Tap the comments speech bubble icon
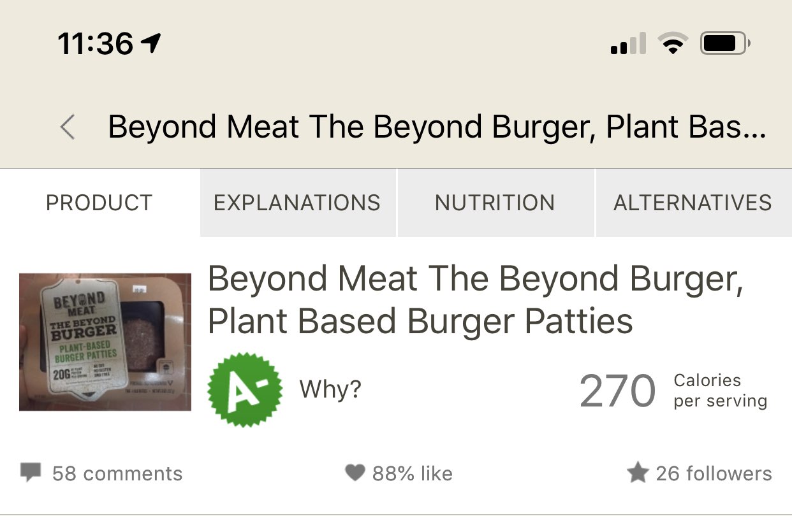 (x=30, y=473)
